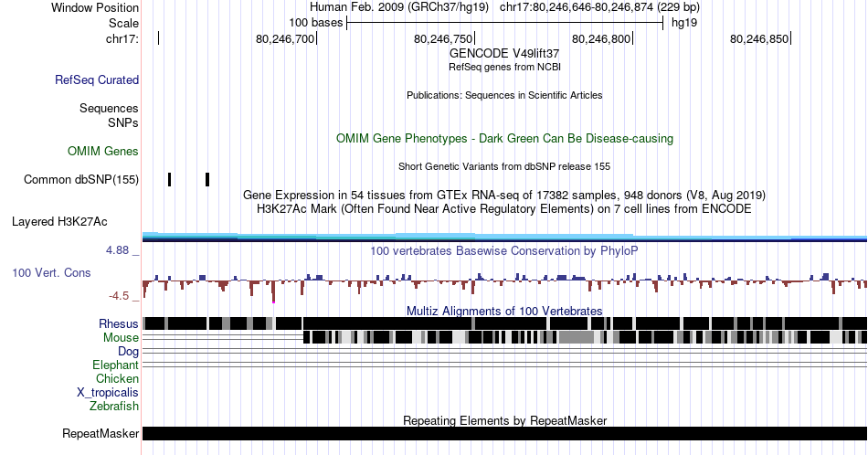Screen dimensions: 868x455
Task: Click the 4.88 PhyloP upper scale value
Action: 118,250
